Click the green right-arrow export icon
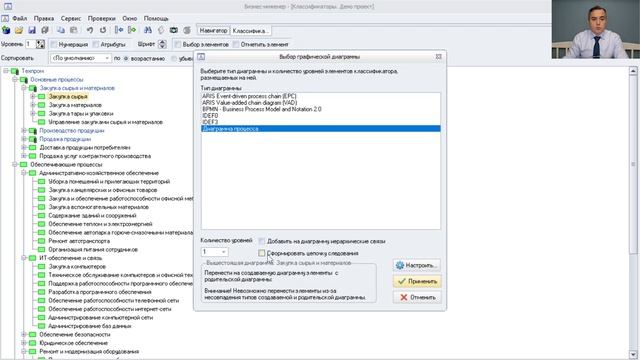640x360 pixels. pos(132,31)
